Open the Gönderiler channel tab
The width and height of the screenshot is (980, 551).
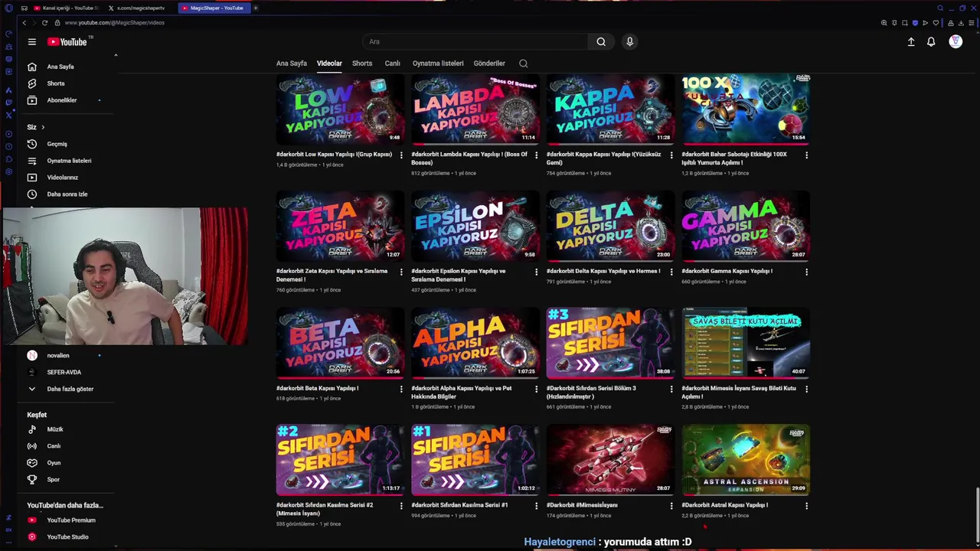click(x=489, y=64)
